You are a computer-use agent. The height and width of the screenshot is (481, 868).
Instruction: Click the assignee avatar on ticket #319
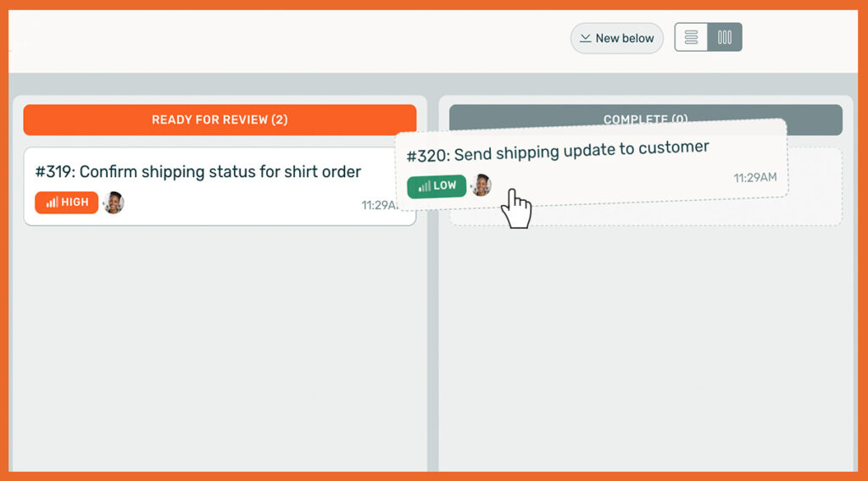coord(114,203)
